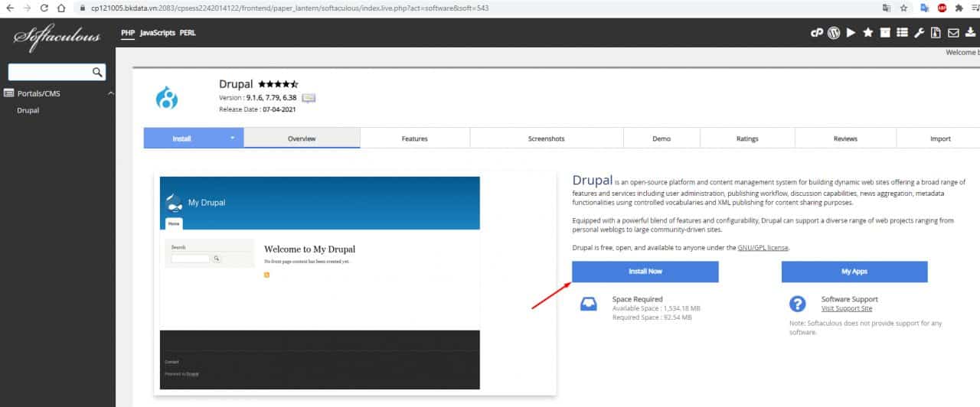The width and height of the screenshot is (980, 407).
Task: Click the download tray icon in header
Action: [970, 33]
